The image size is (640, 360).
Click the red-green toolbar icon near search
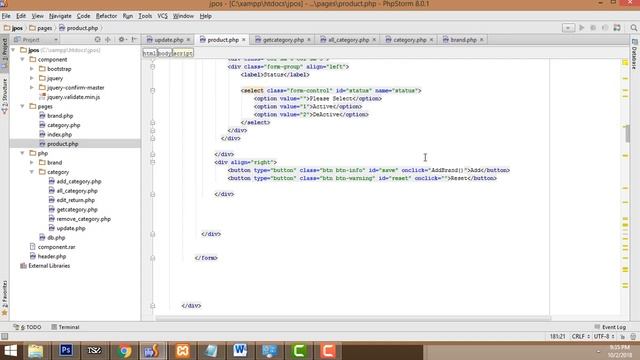pos(617,28)
